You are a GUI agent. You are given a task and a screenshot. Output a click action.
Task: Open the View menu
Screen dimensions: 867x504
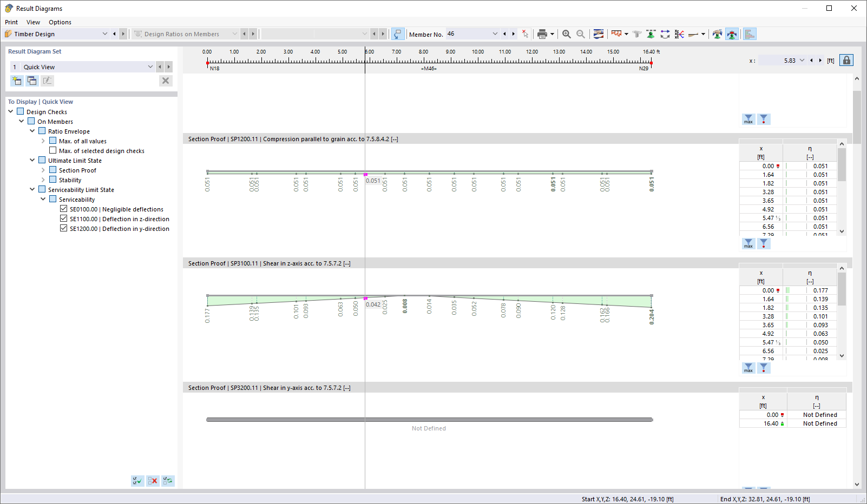33,22
